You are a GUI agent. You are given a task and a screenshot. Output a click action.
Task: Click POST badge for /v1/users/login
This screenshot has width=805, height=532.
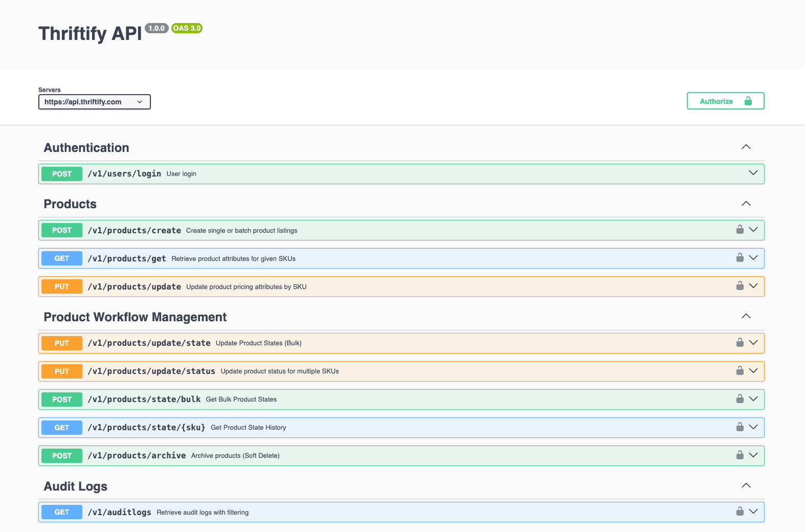[x=62, y=174]
